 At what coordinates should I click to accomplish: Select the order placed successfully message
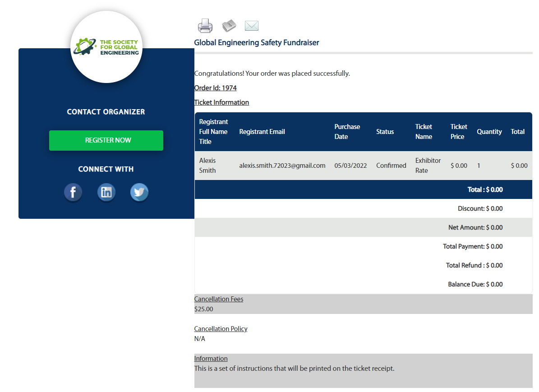pos(272,74)
